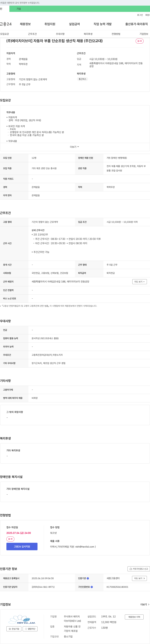The height and width of the screenshot is (644, 150).
Task: Open the 실업급여 main menu
Action: 74,24
